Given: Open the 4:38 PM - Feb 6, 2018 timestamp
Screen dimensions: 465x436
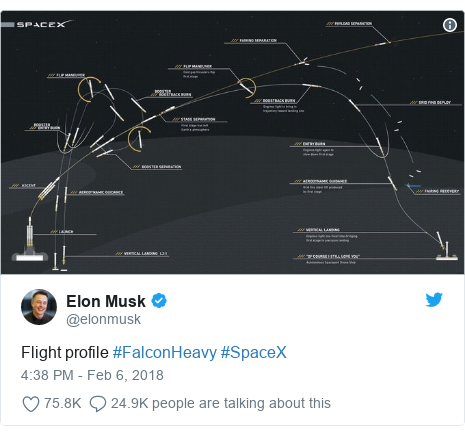Looking at the screenshot, I should [x=92, y=375].
